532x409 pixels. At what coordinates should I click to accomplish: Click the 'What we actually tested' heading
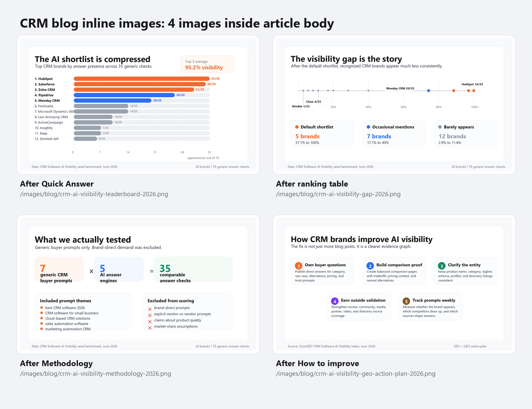[83, 240]
